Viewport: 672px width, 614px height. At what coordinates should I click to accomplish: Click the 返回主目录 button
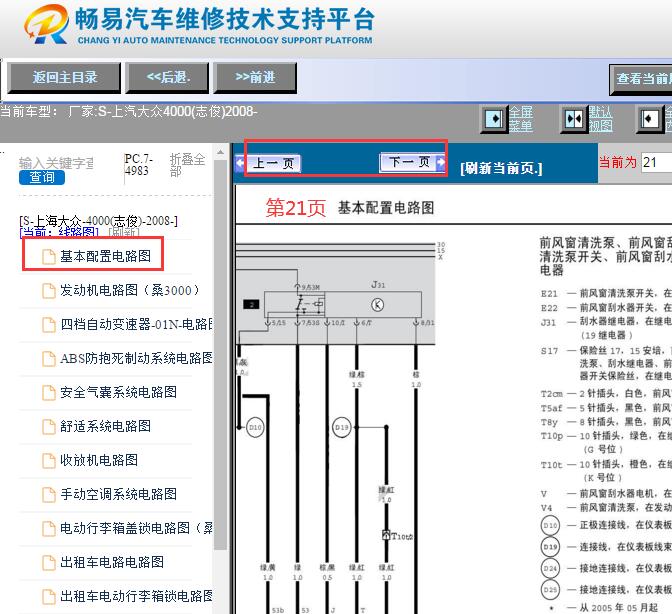pyautogui.click(x=64, y=78)
